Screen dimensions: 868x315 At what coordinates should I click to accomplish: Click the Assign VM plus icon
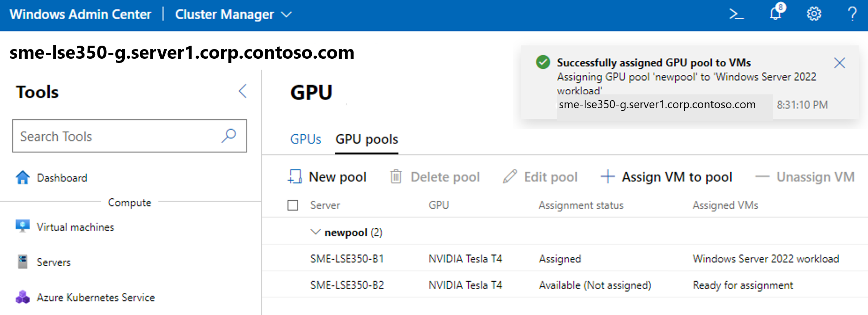[x=608, y=176]
